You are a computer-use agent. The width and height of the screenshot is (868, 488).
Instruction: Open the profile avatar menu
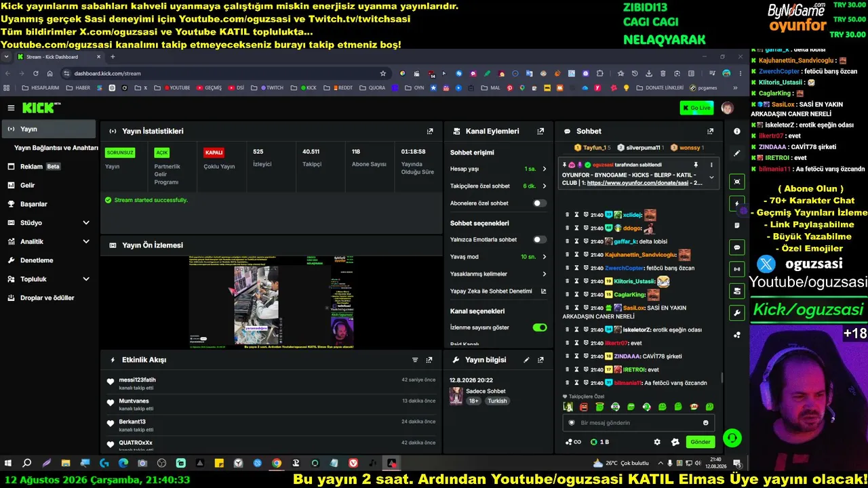point(727,108)
